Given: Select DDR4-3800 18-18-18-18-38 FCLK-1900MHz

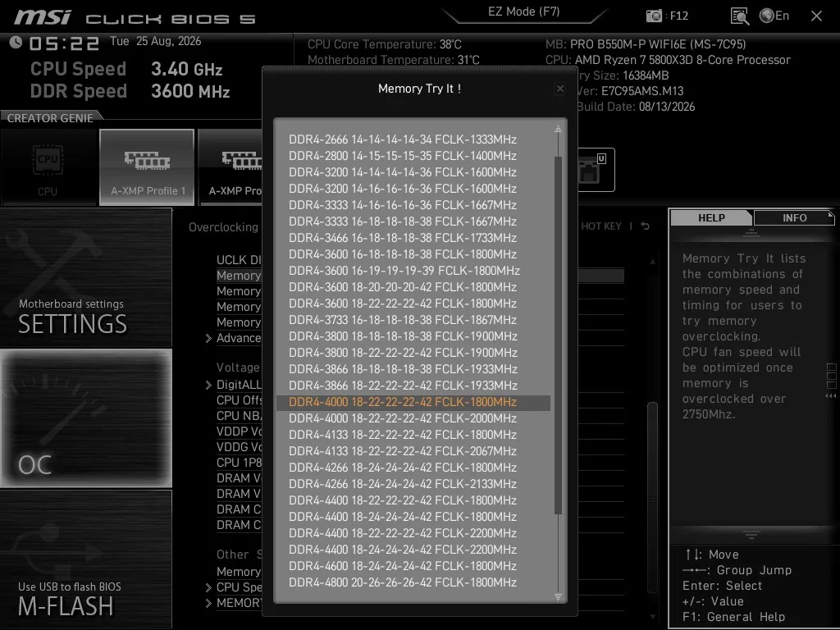Looking at the screenshot, I should pos(402,336).
